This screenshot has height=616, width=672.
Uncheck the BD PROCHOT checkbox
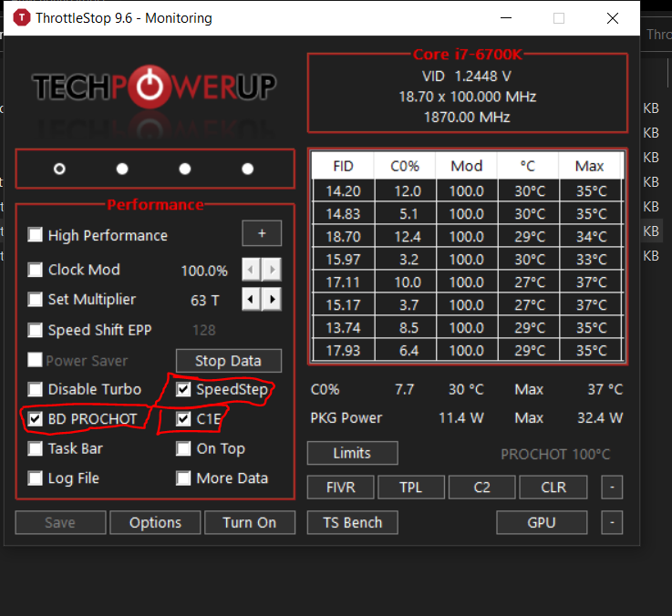[x=36, y=418]
